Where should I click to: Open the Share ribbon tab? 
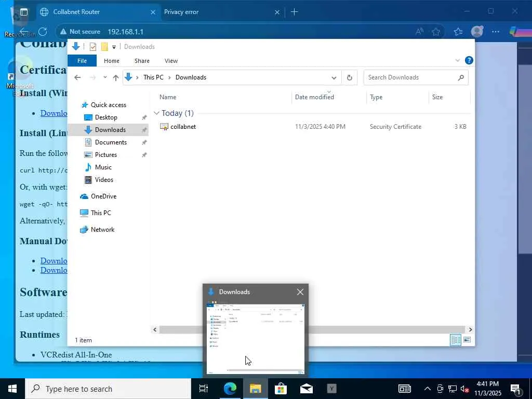point(142,61)
